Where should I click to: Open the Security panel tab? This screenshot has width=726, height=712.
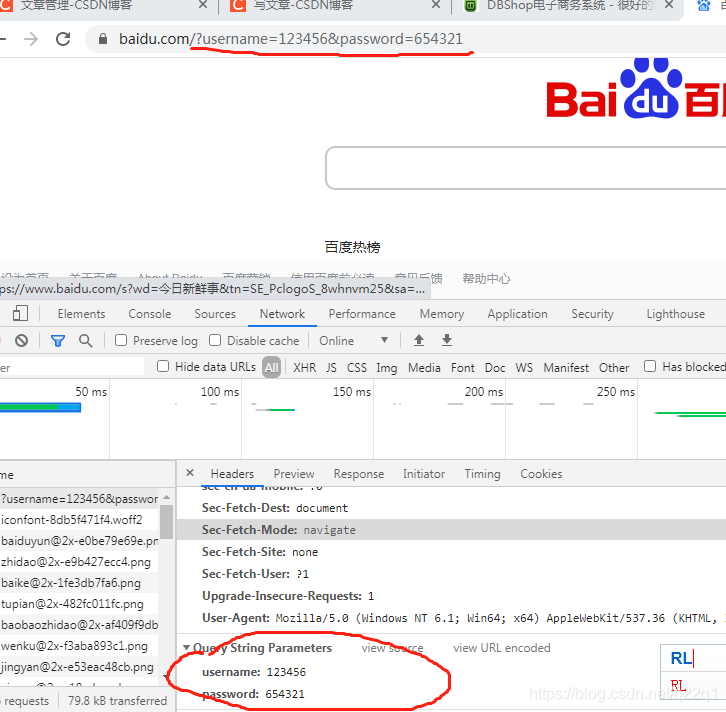[592, 314]
